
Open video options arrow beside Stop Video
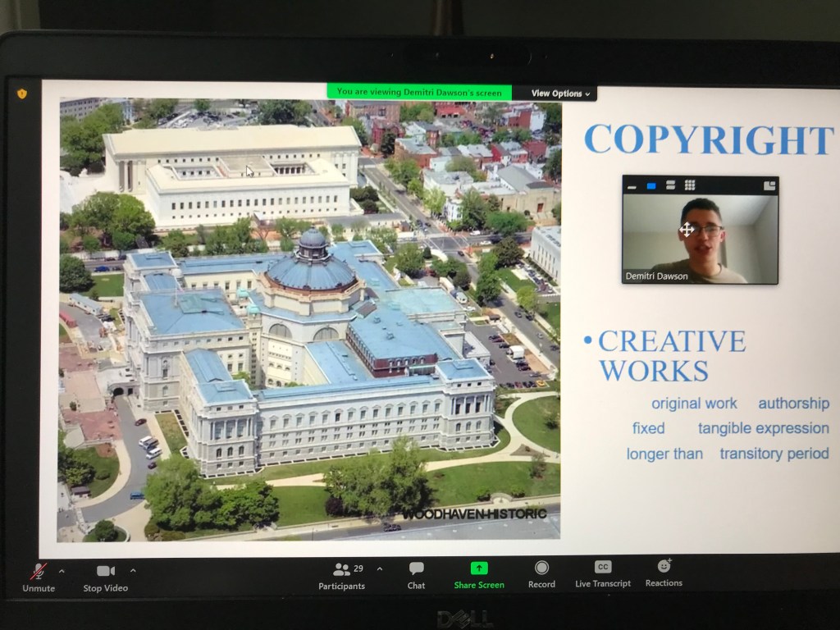[x=133, y=569]
